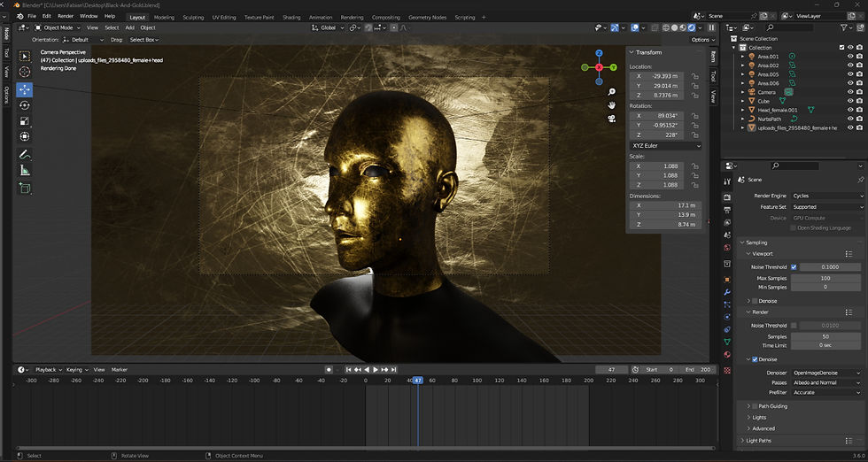This screenshot has width=868, height=462.
Task: Toggle X-ray display in viewport header
Action: pos(655,27)
